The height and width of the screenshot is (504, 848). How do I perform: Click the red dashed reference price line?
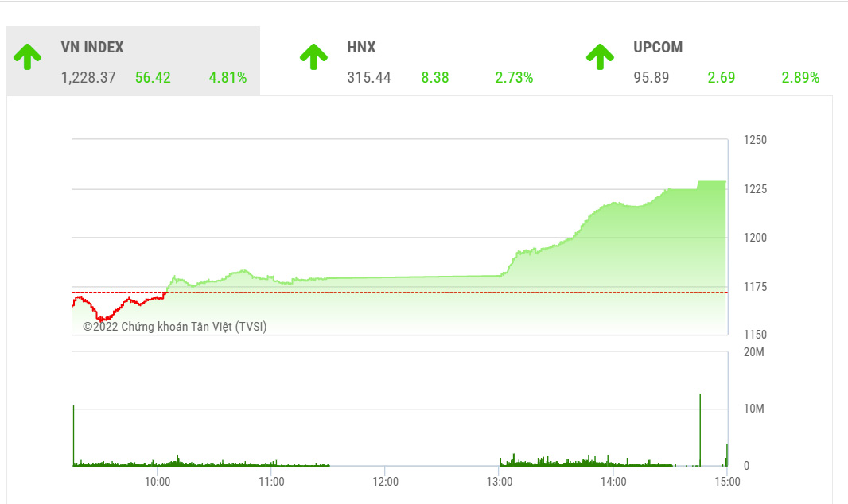[399, 293]
